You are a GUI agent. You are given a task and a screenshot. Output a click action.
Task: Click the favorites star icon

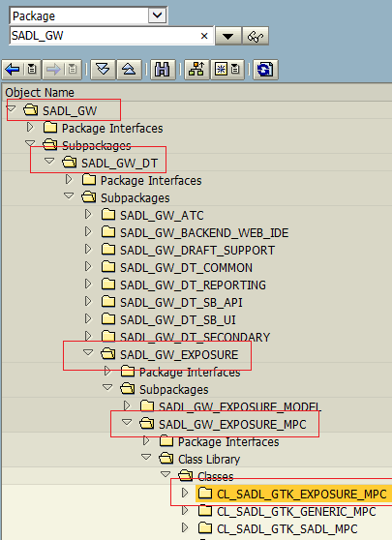click(x=221, y=70)
